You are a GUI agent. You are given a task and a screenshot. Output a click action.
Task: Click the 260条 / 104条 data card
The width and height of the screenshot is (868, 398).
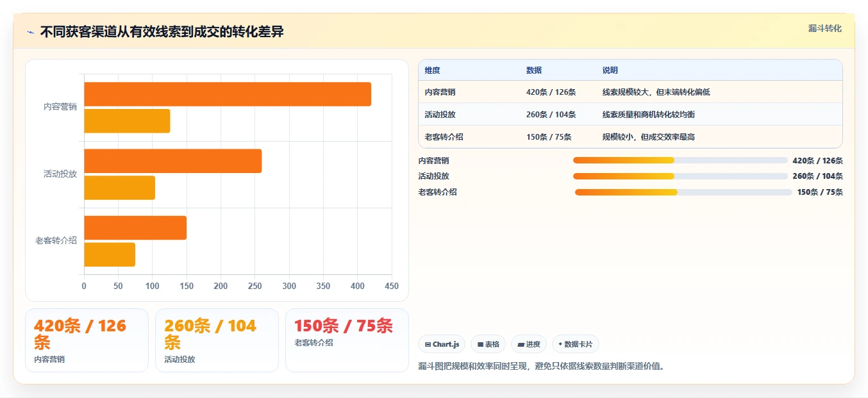point(217,340)
